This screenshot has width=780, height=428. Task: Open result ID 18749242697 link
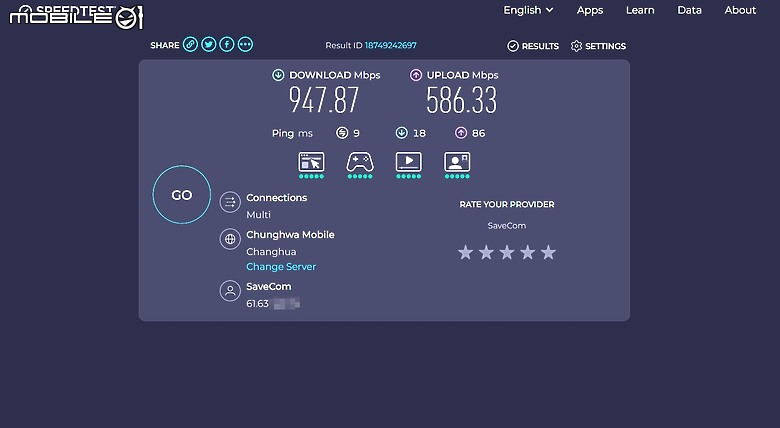point(390,45)
